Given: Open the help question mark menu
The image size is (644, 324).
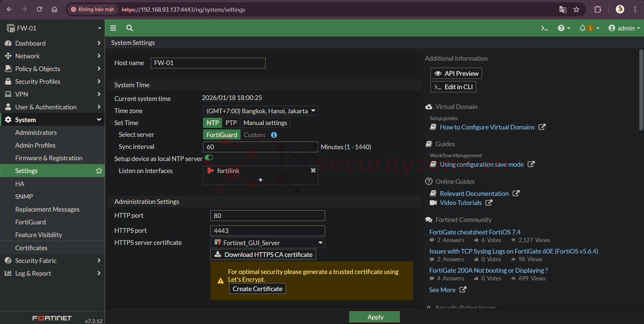Looking at the screenshot, I should [563, 28].
